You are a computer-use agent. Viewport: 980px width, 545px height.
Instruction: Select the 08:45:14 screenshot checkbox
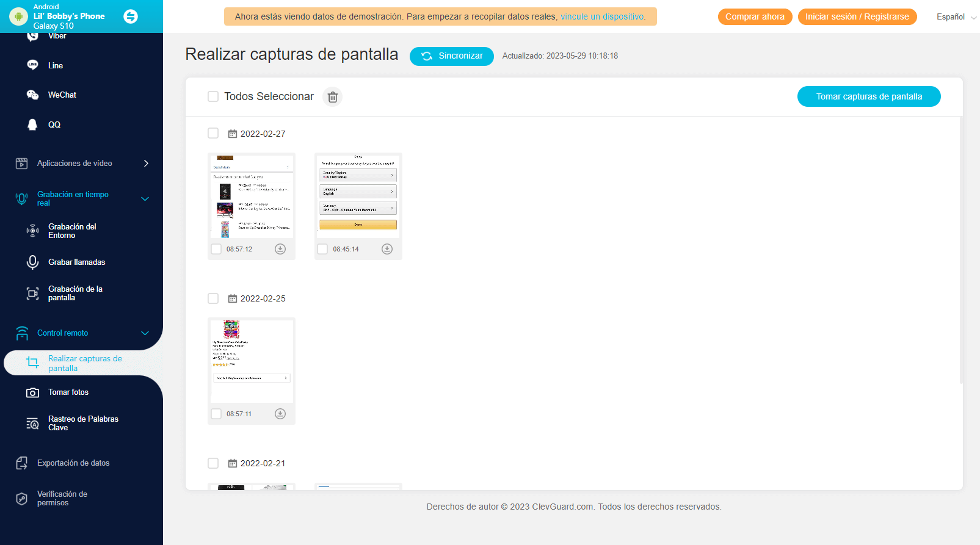pos(322,249)
